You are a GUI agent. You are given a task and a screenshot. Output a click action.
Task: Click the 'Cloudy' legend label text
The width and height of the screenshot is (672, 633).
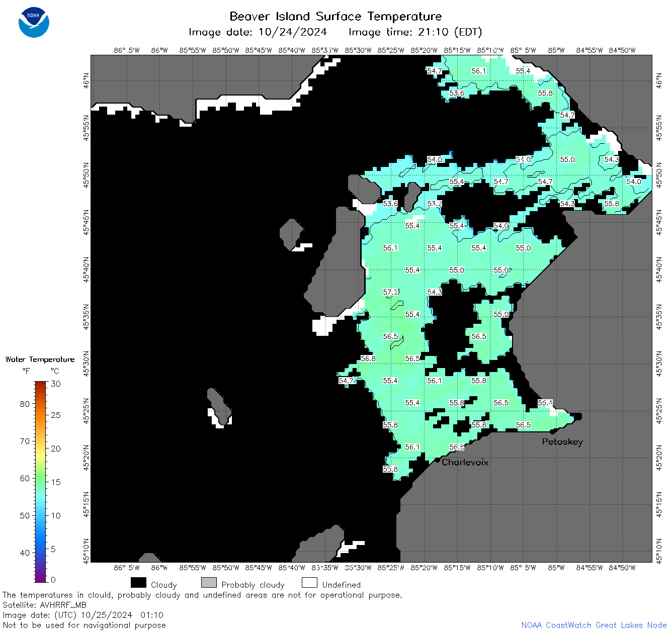tap(164, 585)
